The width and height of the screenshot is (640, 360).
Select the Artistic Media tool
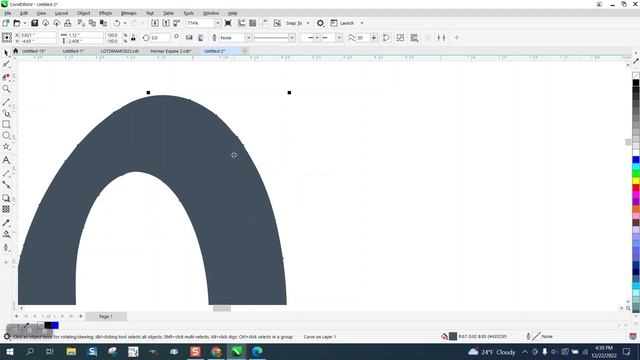(x=6, y=113)
